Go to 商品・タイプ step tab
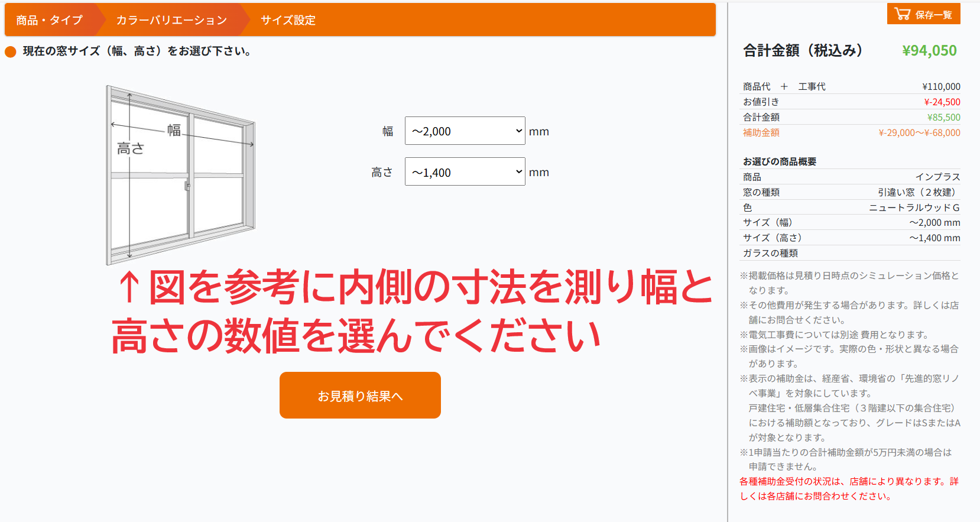 tap(50, 20)
